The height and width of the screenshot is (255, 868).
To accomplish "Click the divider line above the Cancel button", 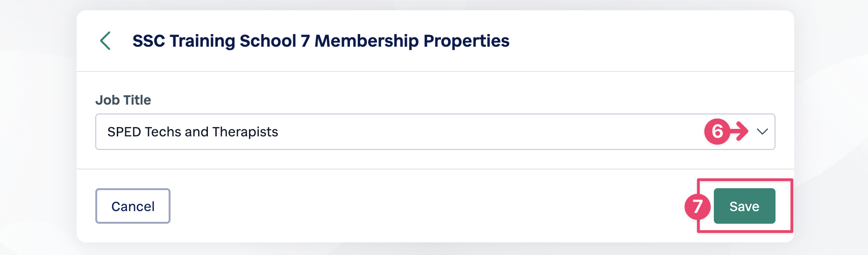I will click(x=435, y=169).
